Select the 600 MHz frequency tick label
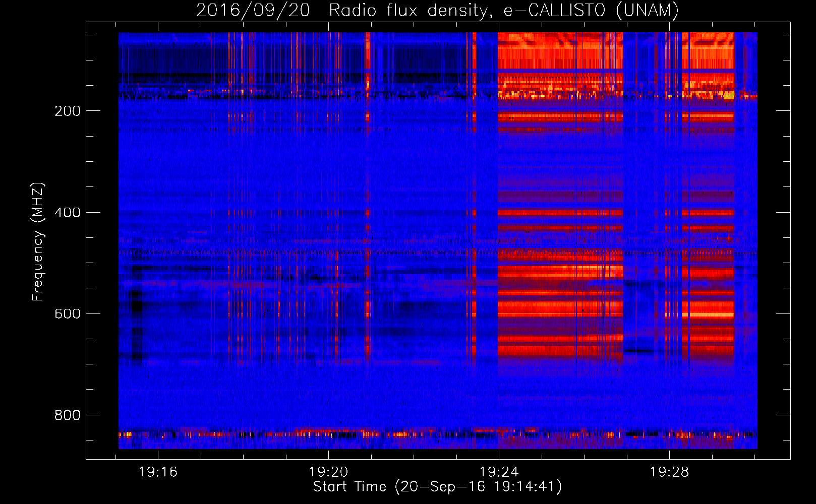The image size is (816, 504). (x=68, y=313)
